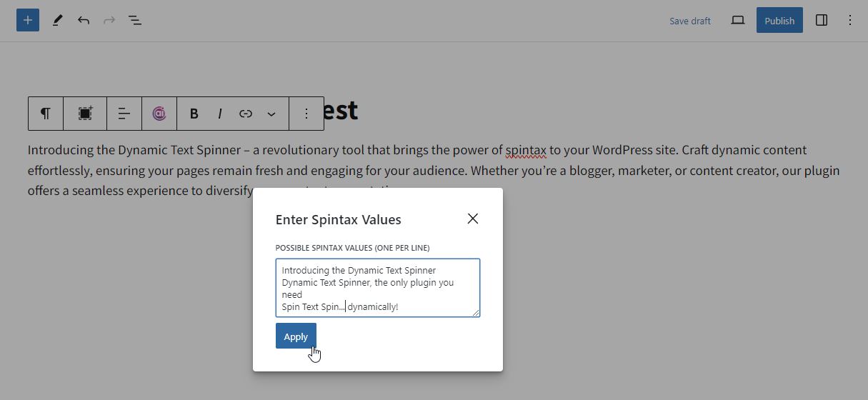868x400 pixels.
Task: Insert a link with the Link icon
Action: tap(246, 114)
